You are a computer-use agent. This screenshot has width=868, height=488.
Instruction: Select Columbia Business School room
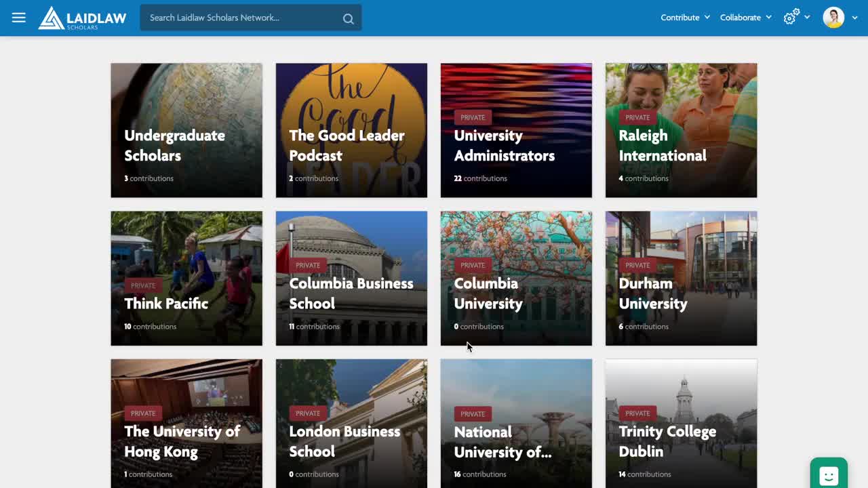coord(351,278)
